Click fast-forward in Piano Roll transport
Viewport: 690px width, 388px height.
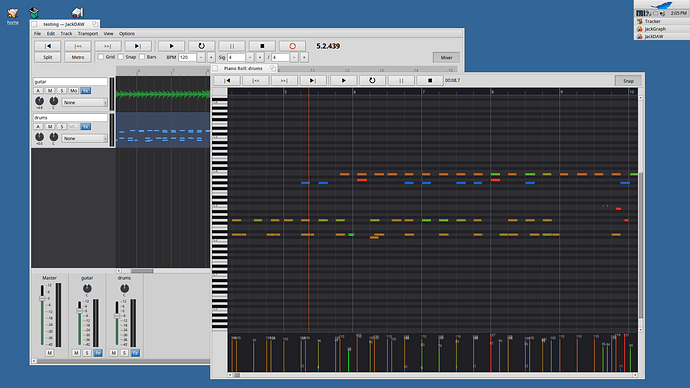tap(284, 81)
